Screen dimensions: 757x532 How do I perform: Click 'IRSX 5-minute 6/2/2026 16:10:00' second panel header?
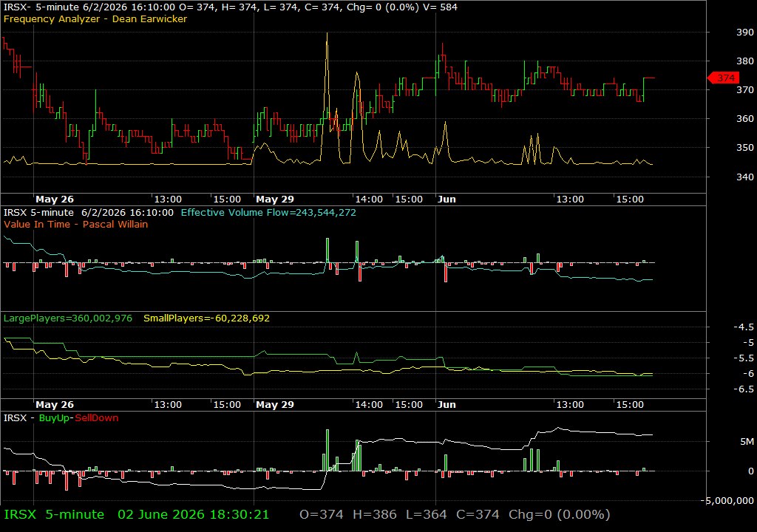point(89,212)
